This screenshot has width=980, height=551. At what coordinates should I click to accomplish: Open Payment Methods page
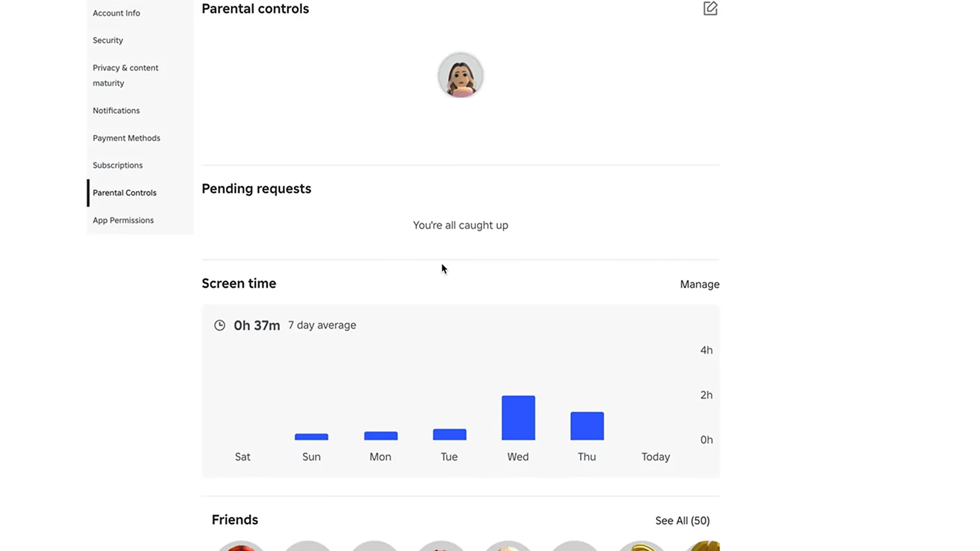pos(126,138)
